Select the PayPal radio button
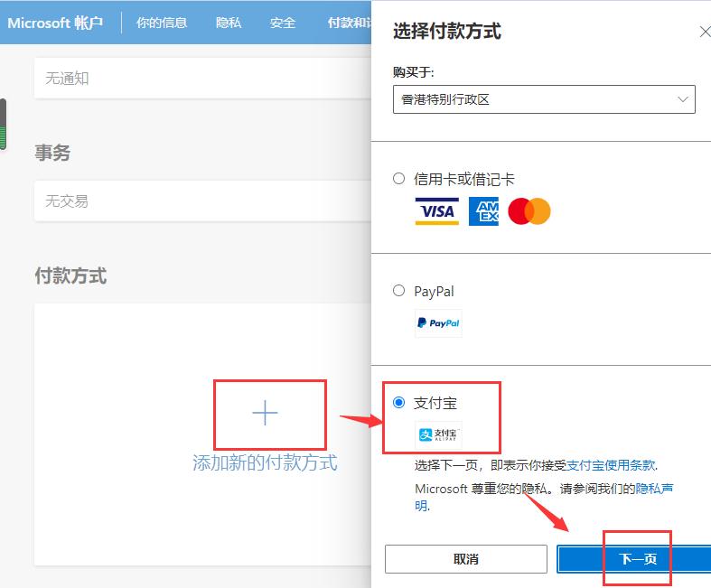 (398, 291)
